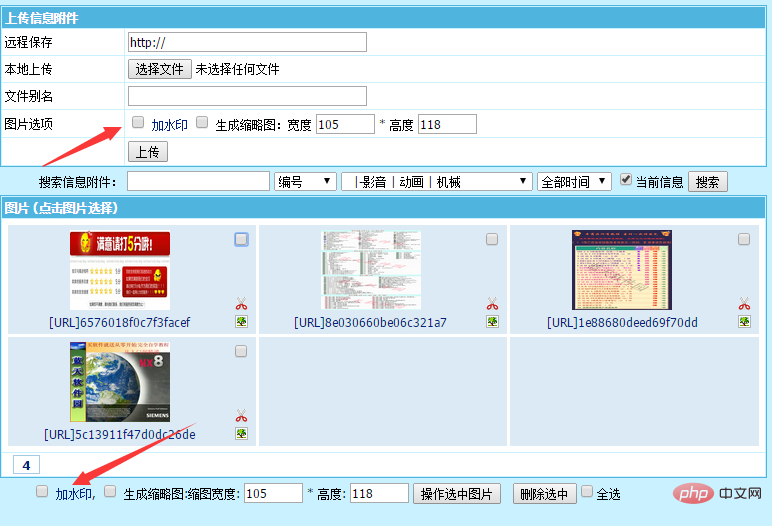The width and height of the screenshot is (772, 526).
Task: Check the 全选 select-all checkbox
Action: 586,492
